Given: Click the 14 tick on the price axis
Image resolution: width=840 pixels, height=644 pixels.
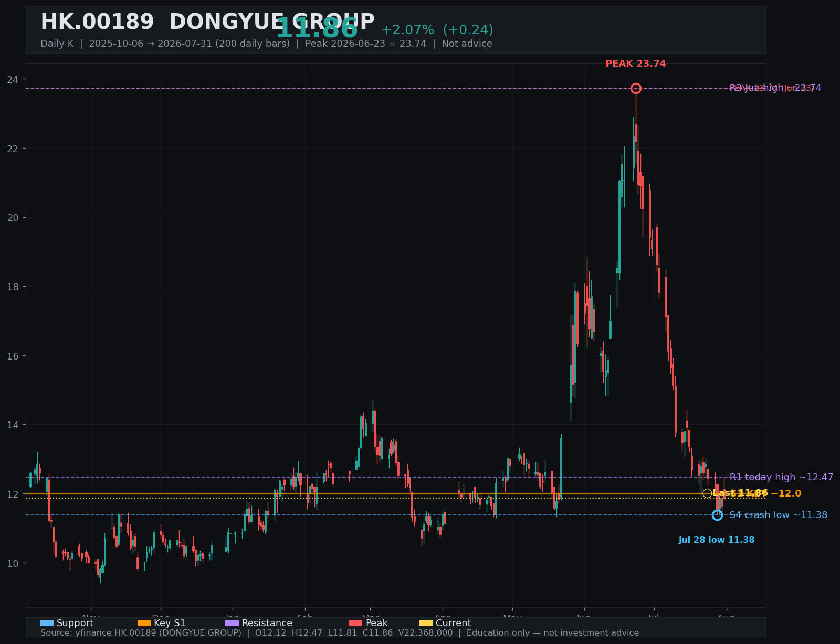Looking at the screenshot, I should [x=13, y=425].
